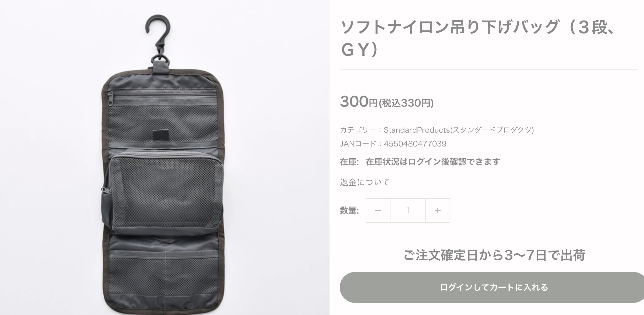Click the bottom mesh pocket in photo
The height and width of the screenshot is (315, 644).
[x=164, y=268]
